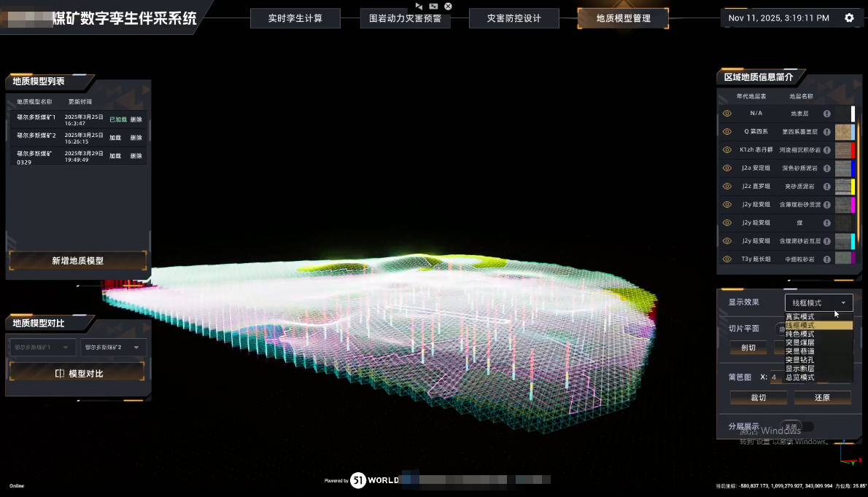Click info icon for 煤 layer row

point(826,223)
